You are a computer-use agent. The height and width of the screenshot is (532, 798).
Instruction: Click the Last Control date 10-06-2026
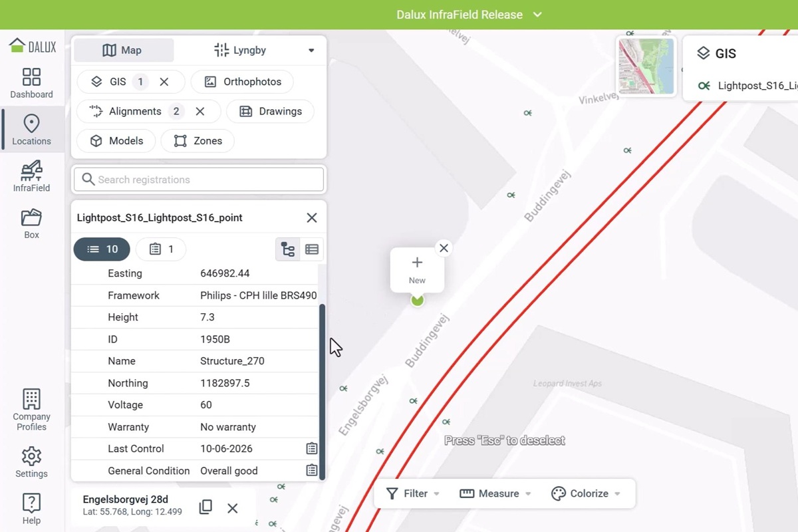click(226, 449)
